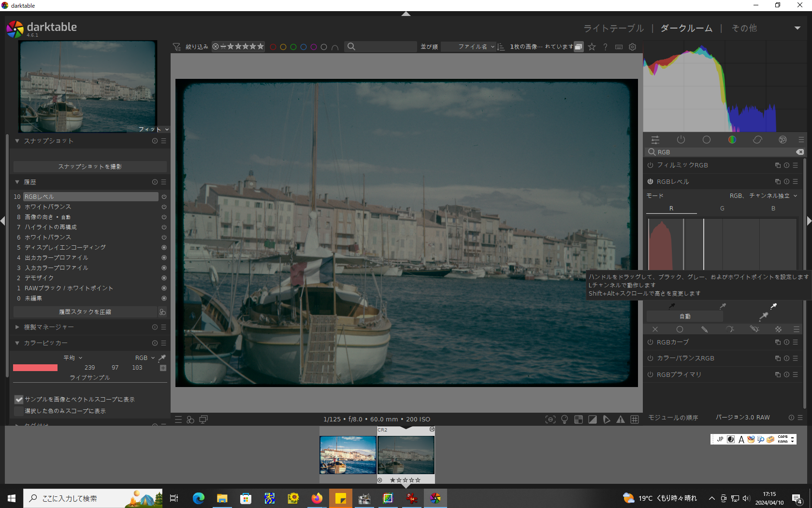Check 選択した色のみスコープに表示 option
This screenshot has width=812, height=508.
click(x=19, y=411)
